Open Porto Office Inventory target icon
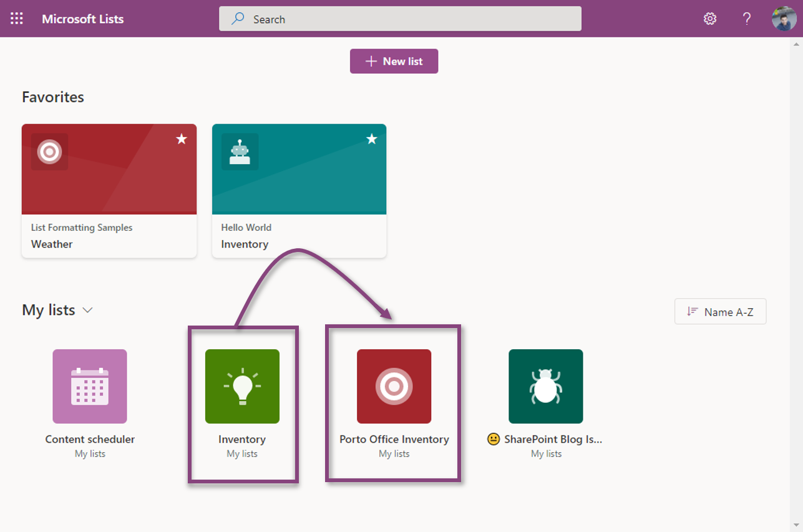The width and height of the screenshot is (803, 532). (394, 386)
